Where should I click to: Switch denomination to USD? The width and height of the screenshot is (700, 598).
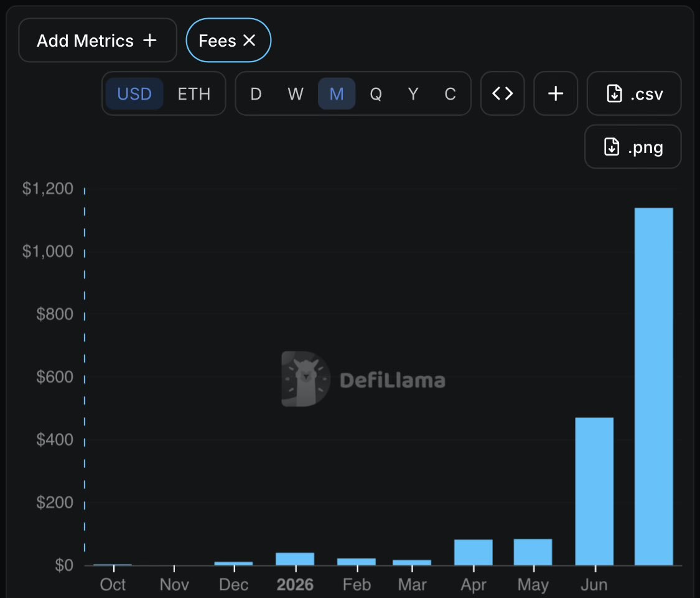tap(134, 94)
